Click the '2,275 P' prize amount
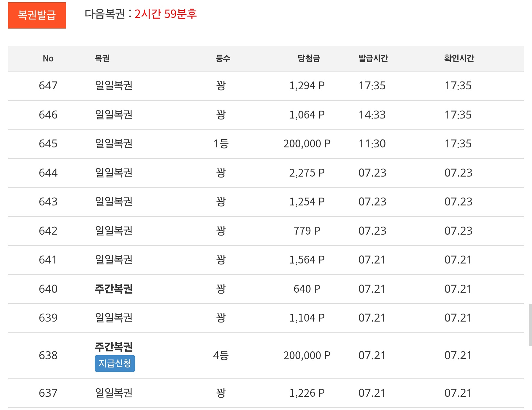Screen dimensions: 532x410 tap(307, 173)
